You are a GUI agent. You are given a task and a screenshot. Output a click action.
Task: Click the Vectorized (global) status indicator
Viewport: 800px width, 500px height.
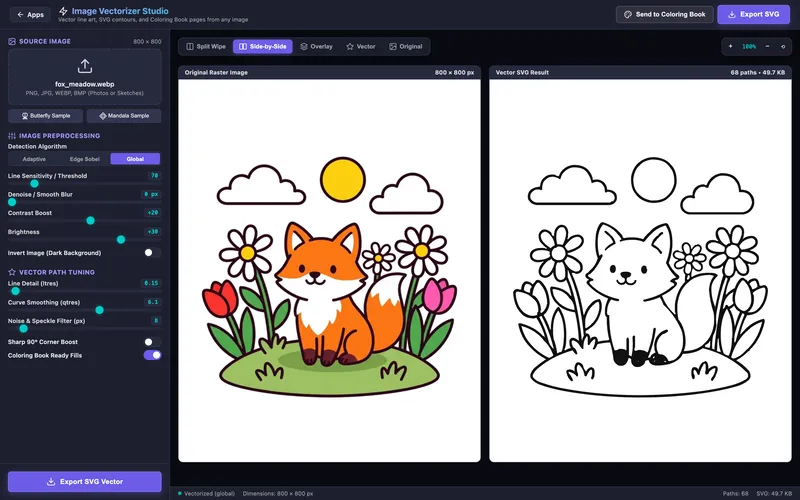click(x=206, y=493)
